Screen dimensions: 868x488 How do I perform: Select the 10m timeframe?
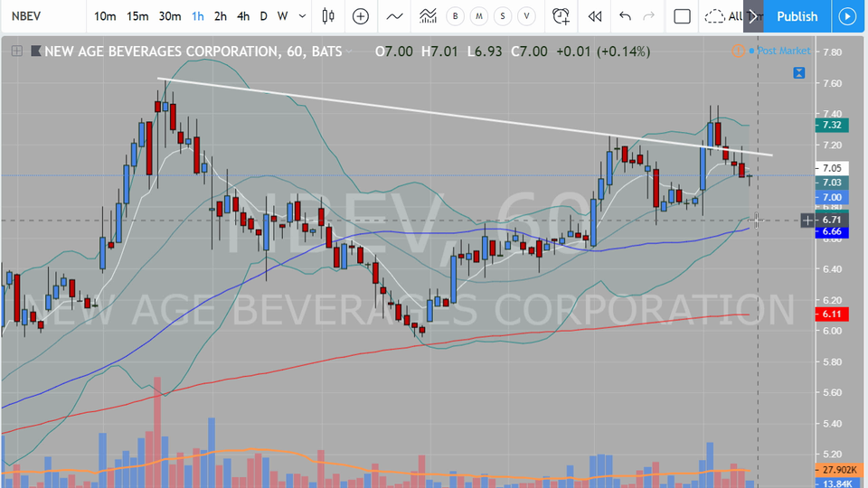(x=105, y=16)
